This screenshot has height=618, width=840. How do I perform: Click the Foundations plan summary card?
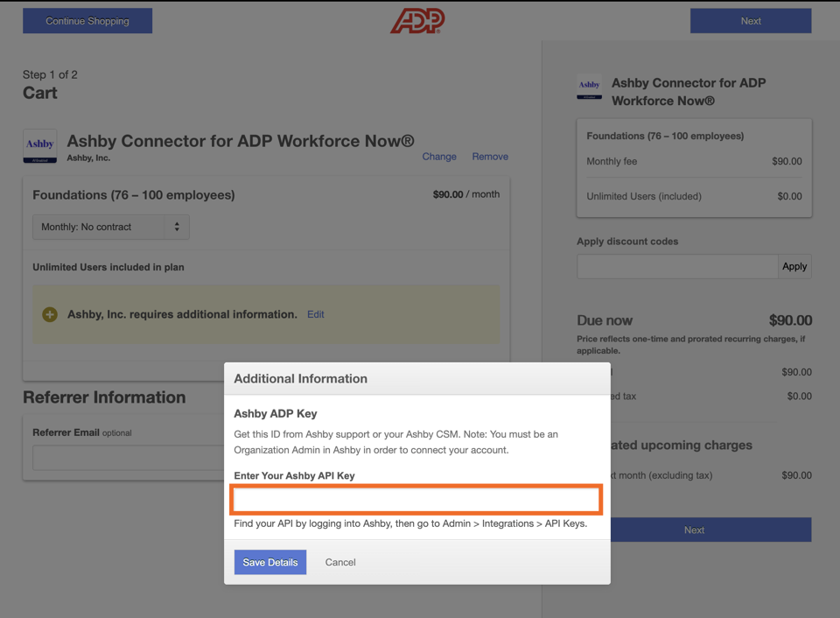tap(694, 168)
